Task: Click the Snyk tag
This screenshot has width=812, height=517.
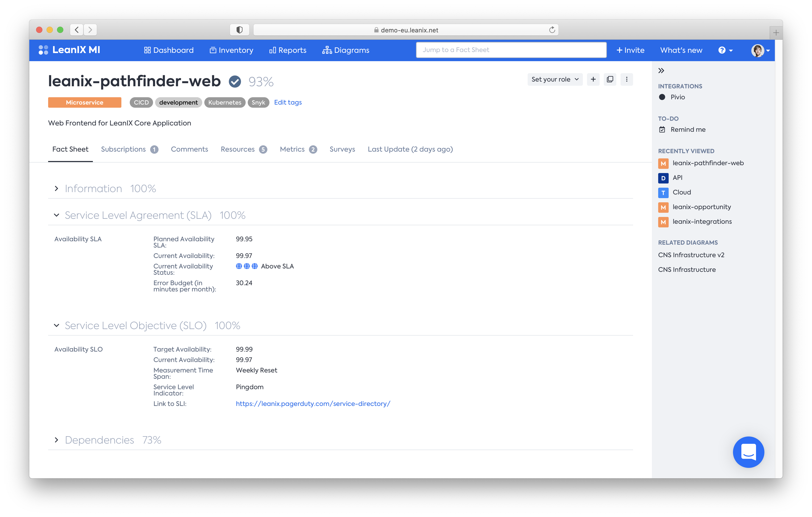Action: pyautogui.click(x=258, y=102)
